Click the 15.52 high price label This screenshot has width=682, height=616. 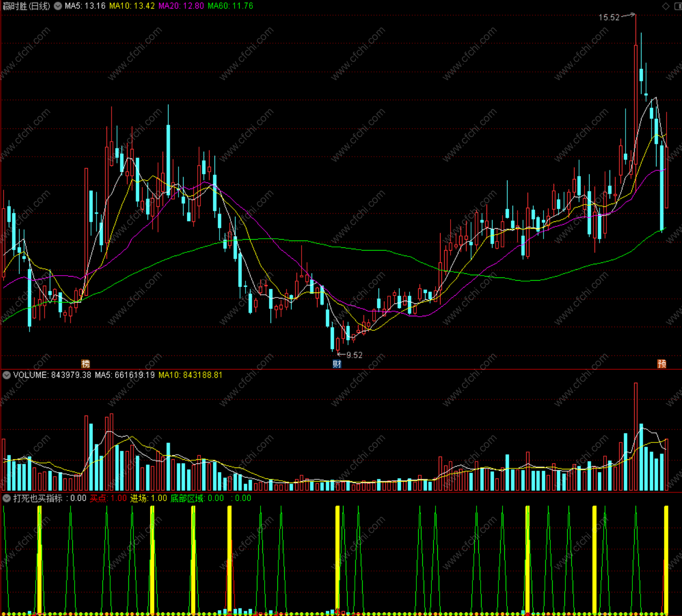(609, 17)
